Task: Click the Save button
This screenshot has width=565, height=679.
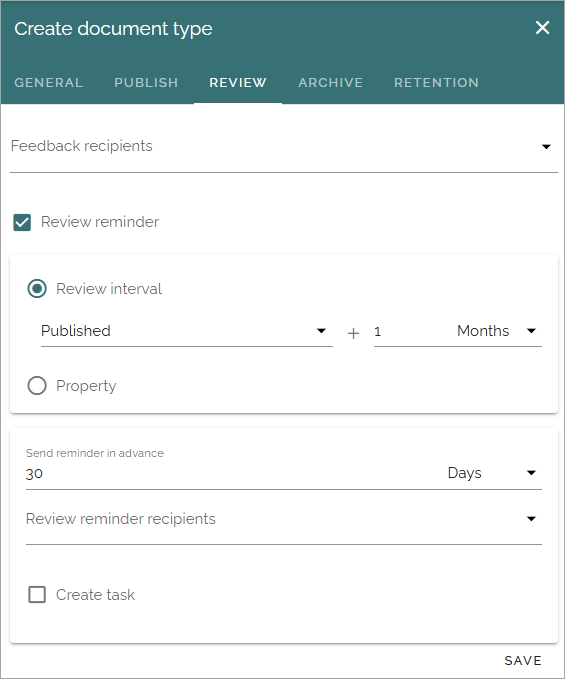Action: (x=523, y=660)
